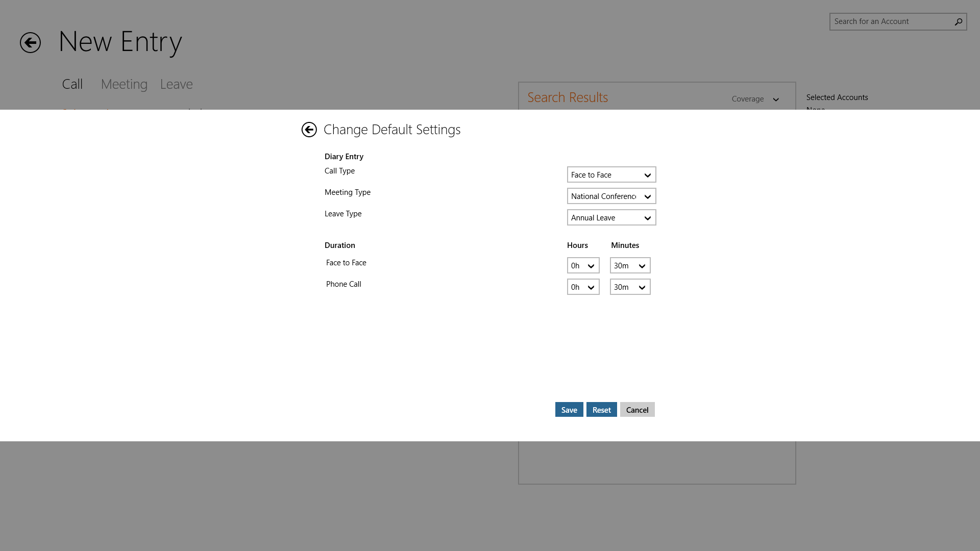Expand Face to Face minutes dropdown
This screenshot has width=980, height=551.
629,266
